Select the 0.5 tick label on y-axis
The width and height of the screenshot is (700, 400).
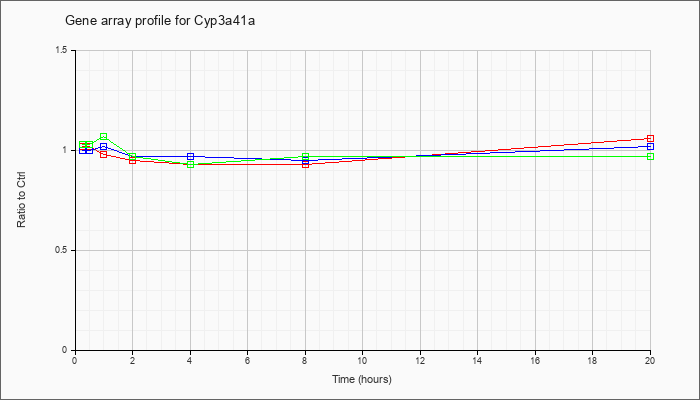(x=62, y=250)
